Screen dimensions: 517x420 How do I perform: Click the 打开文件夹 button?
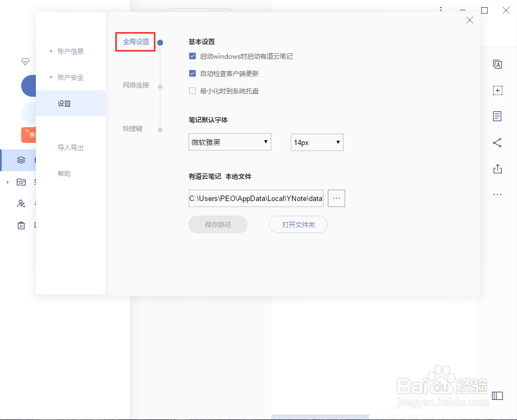(x=298, y=224)
